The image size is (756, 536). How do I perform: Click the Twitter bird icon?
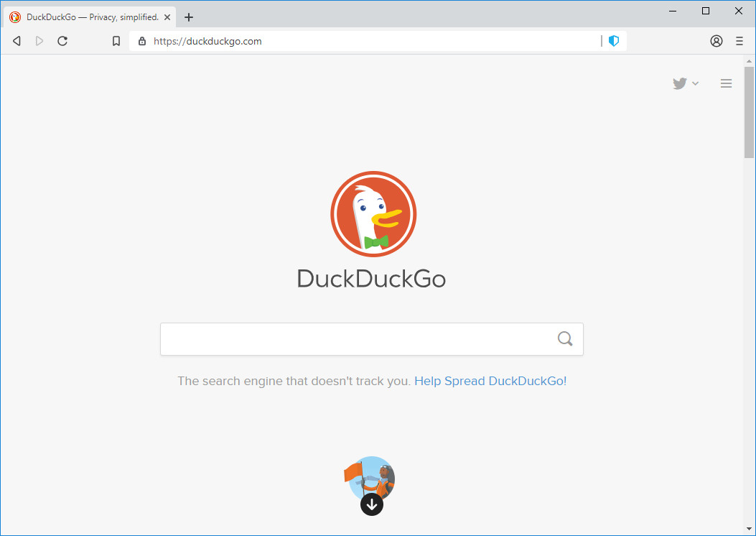click(680, 83)
